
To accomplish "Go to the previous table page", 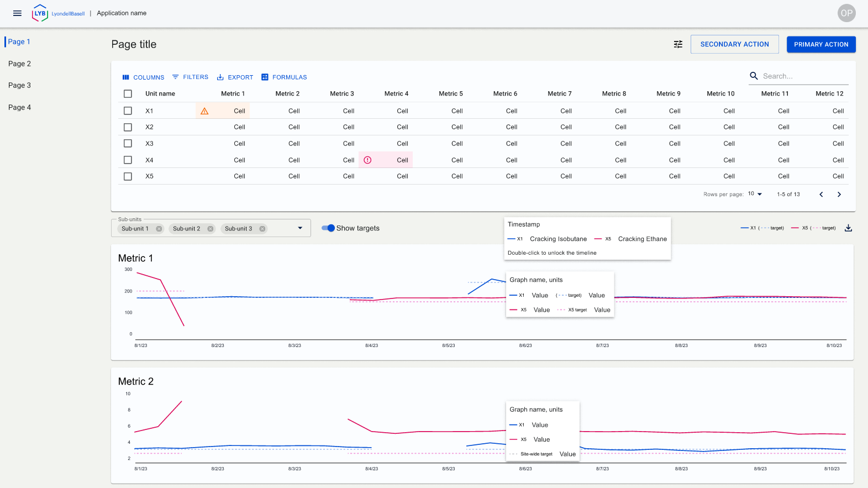I will coord(821,195).
